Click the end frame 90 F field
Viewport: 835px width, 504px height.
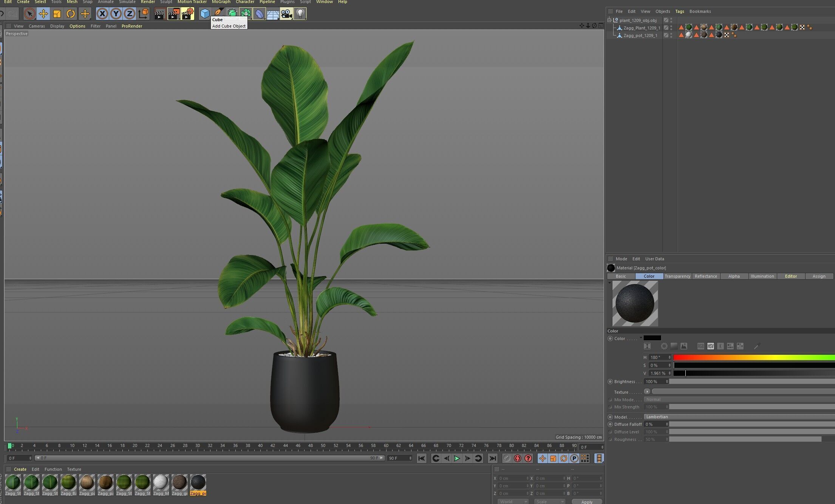400,458
